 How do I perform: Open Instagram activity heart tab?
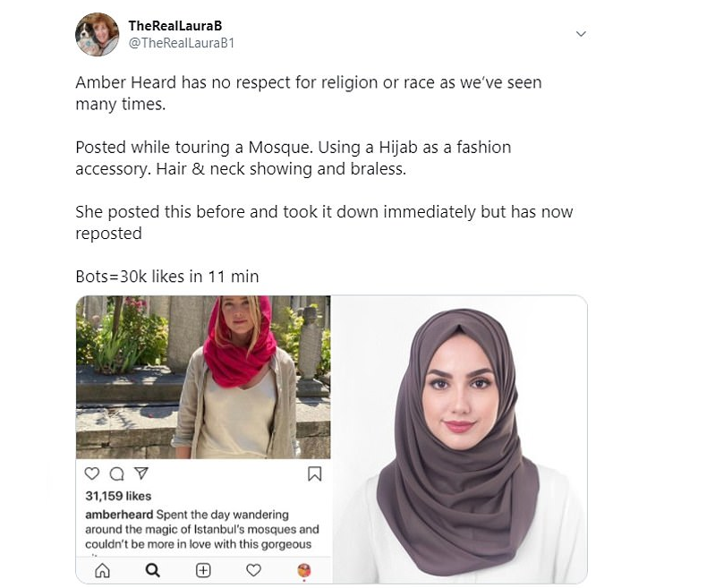click(x=253, y=570)
